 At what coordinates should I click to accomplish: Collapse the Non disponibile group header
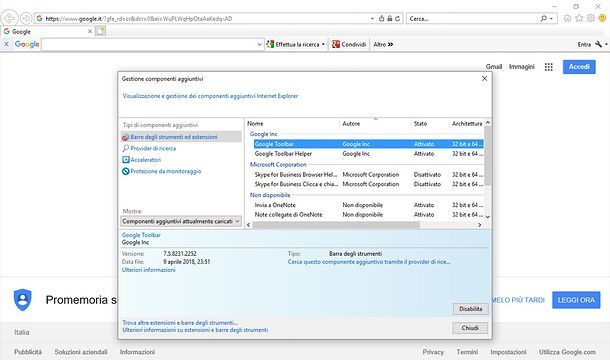click(x=270, y=195)
